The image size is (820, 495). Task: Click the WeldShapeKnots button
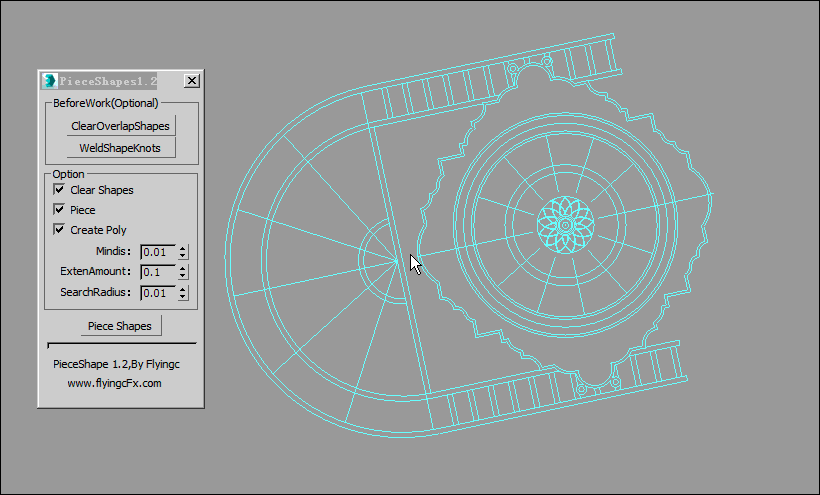click(121, 148)
